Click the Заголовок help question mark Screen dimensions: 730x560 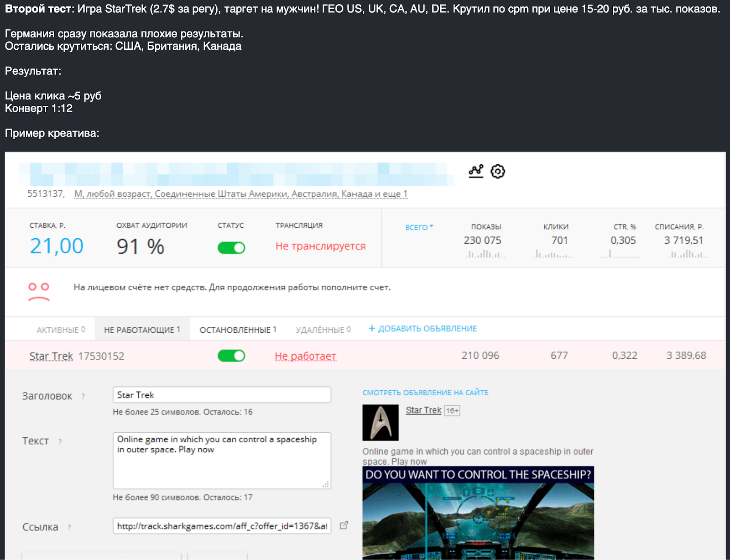(x=83, y=397)
